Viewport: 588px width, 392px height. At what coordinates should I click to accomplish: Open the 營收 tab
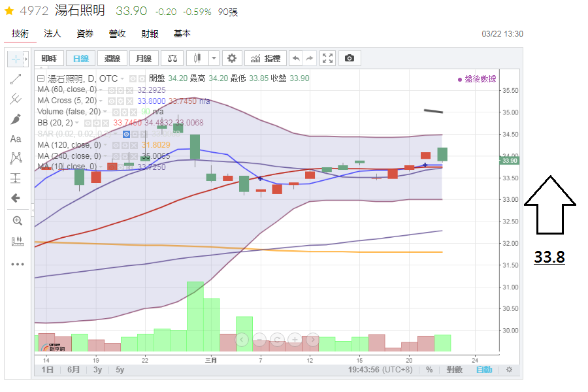[117, 34]
